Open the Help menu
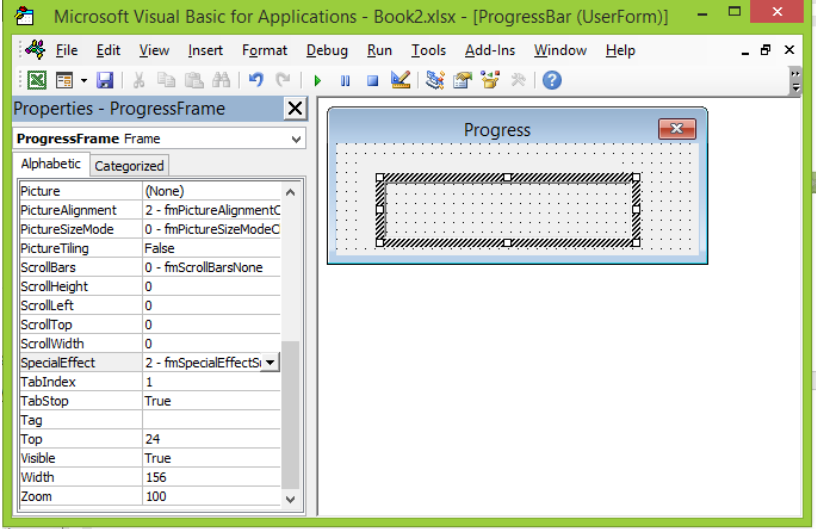This screenshot has height=529, width=817. tap(621, 51)
